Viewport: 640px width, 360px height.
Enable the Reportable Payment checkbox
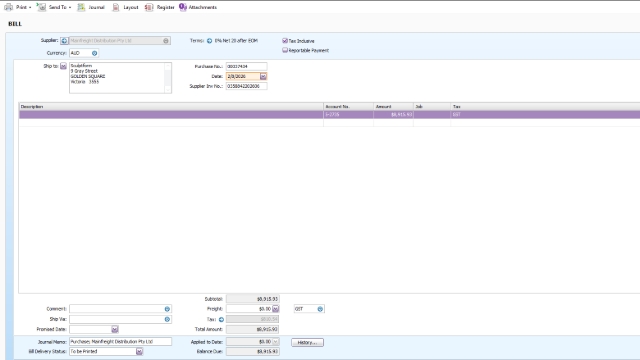pyautogui.click(x=285, y=50)
